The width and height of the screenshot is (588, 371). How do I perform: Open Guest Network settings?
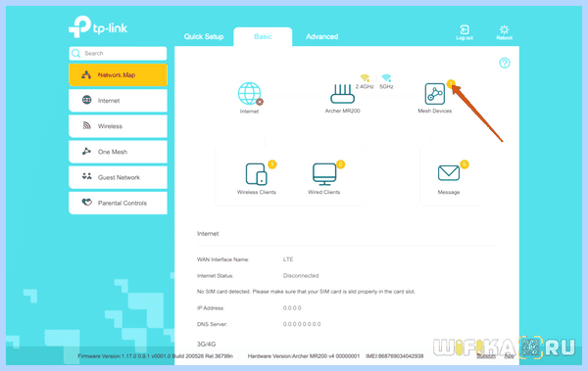(x=118, y=177)
